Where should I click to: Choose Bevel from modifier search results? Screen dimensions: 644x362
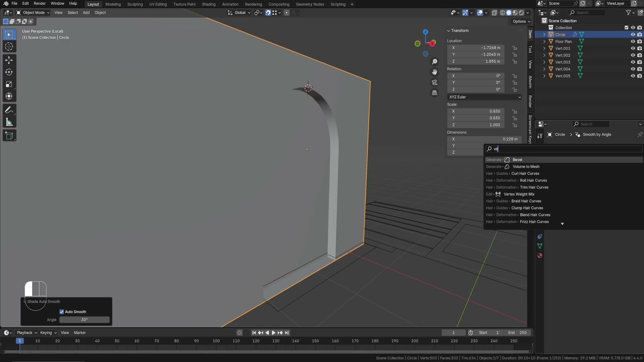(x=563, y=160)
